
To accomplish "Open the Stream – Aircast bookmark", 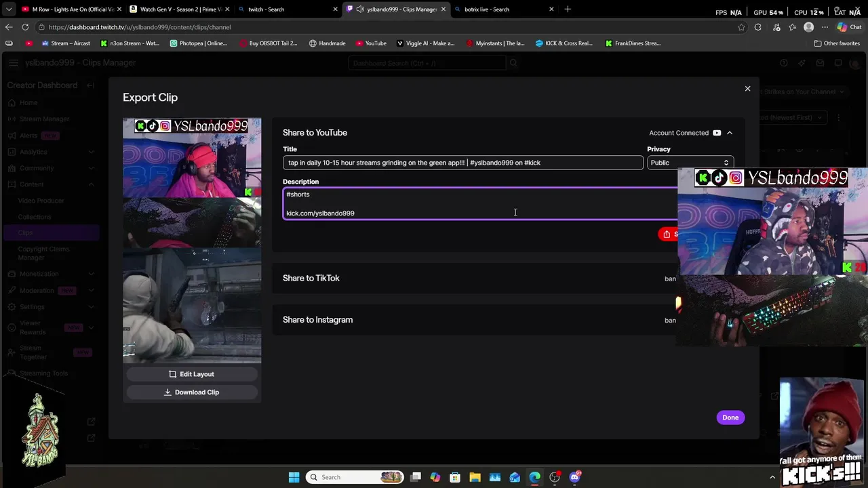I will coord(66,43).
